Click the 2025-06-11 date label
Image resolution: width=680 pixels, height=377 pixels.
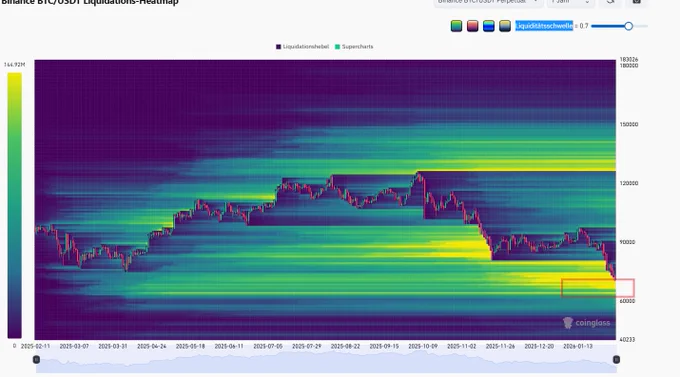point(229,346)
